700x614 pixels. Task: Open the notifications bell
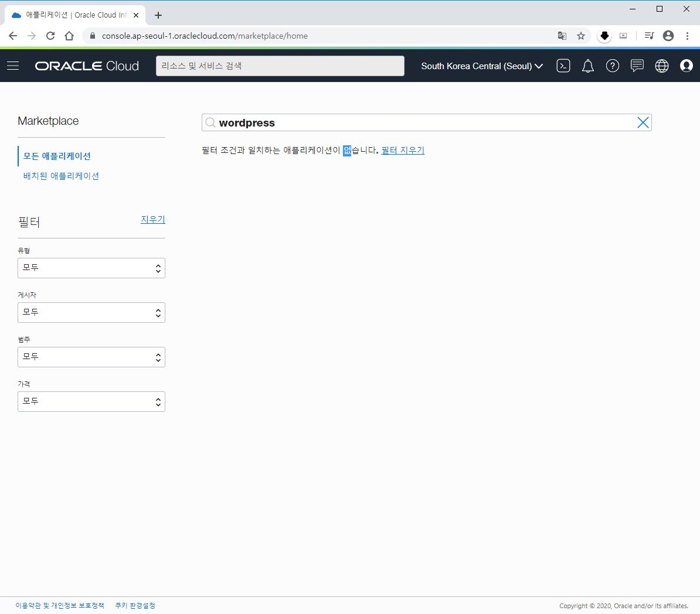pos(588,66)
